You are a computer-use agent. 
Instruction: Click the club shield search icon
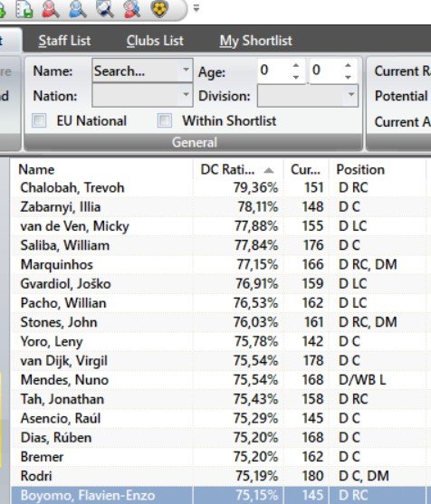click(x=105, y=9)
